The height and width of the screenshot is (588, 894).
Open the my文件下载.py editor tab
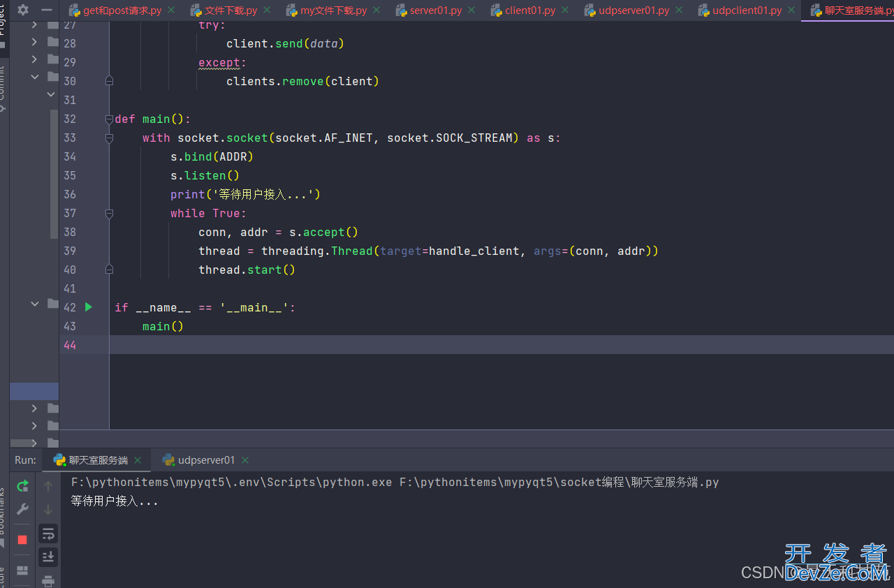(334, 10)
